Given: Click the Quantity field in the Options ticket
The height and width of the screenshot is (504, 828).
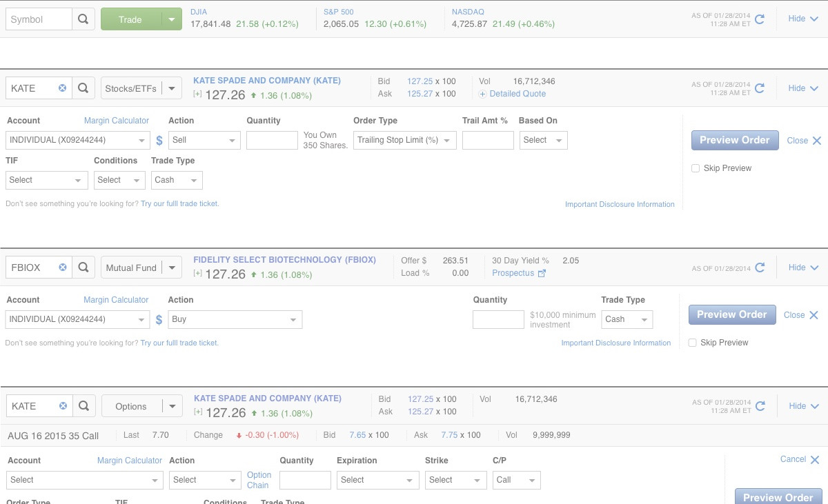Looking at the screenshot, I should click(x=305, y=480).
